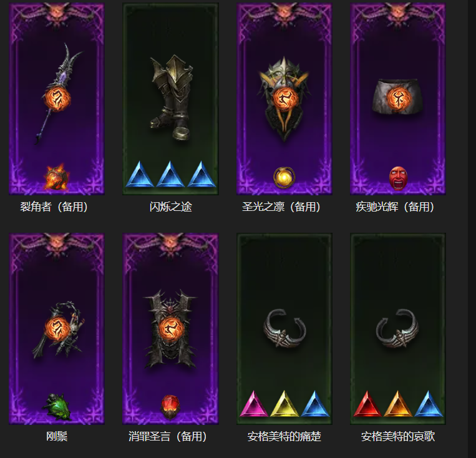Click the 安格美特的痛楚 ring icon
The image size is (476, 458).
pyautogui.click(x=284, y=328)
